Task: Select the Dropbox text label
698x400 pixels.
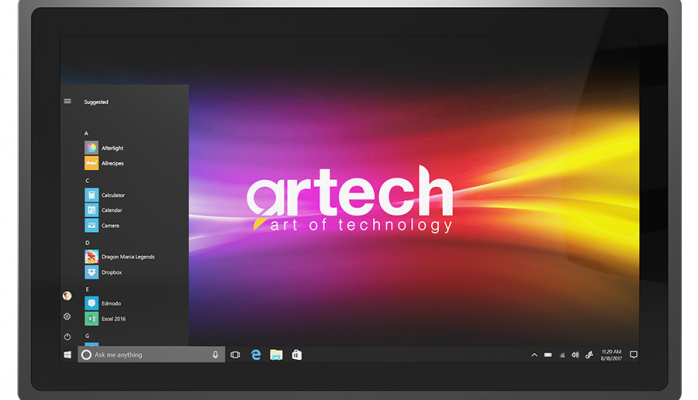Action: coord(112,272)
